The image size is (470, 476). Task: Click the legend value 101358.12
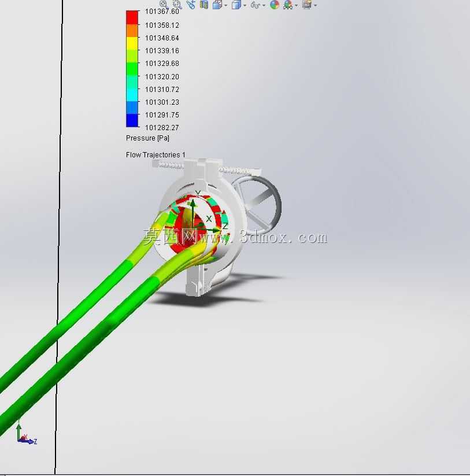(x=162, y=25)
